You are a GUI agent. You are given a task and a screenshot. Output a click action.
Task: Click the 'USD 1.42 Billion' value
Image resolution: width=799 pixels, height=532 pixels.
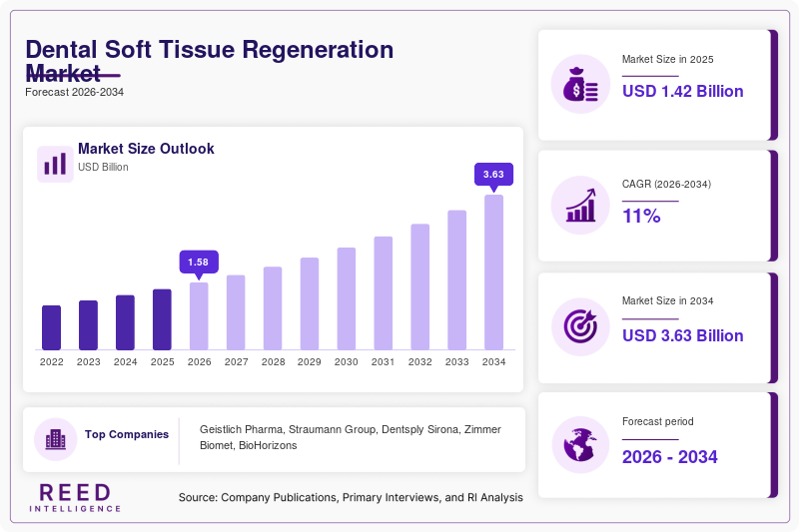[683, 91]
